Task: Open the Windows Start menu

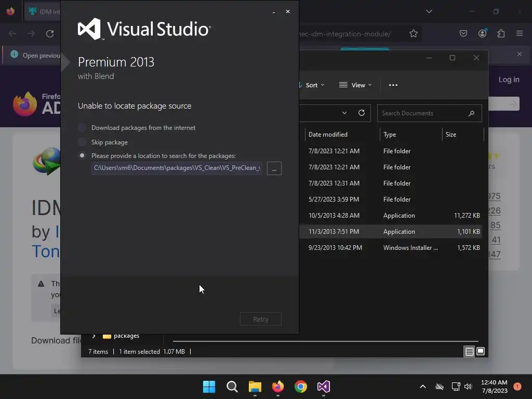Action: pos(209,387)
